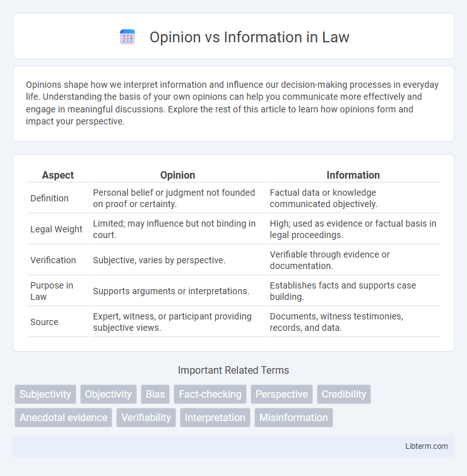Click the 'Aspect' column header
The height and width of the screenshot is (476, 467).
click(57, 175)
